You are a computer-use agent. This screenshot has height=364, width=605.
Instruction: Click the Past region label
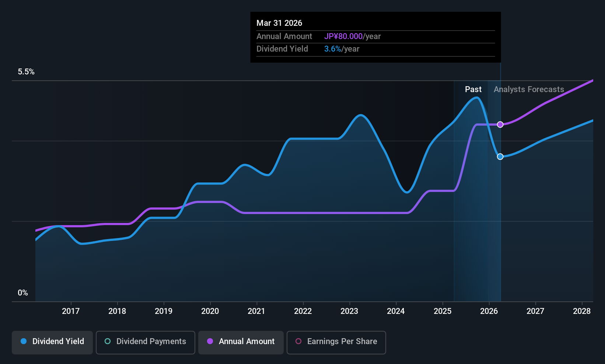pyautogui.click(x=473, y=90)
